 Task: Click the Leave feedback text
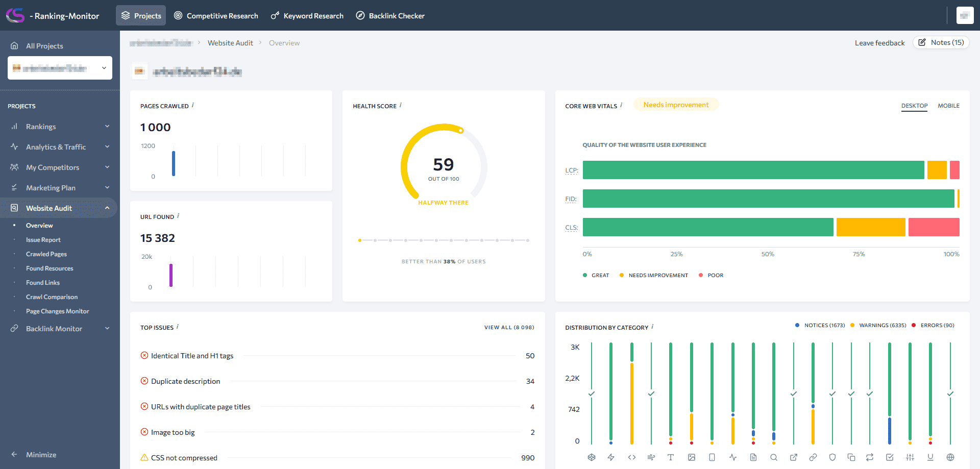[x=879, y=43]
